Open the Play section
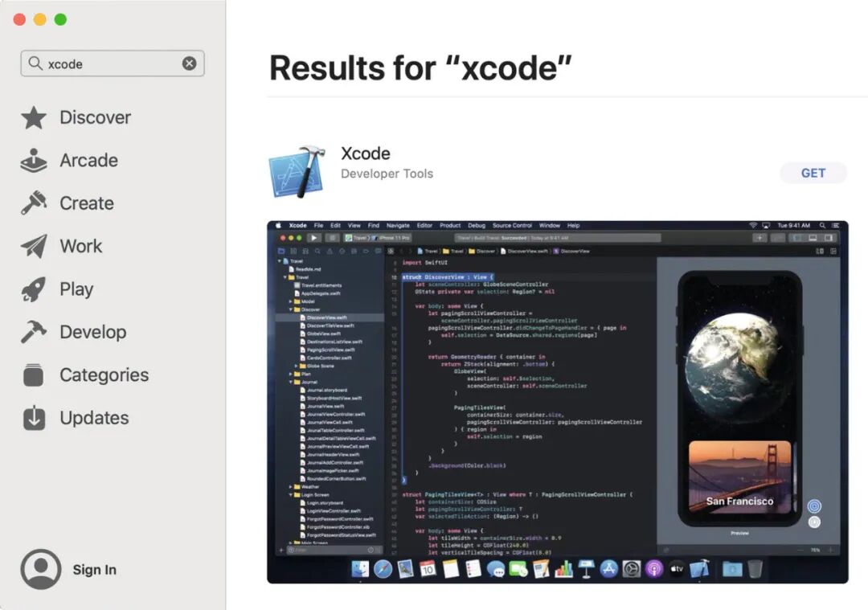 [58, 289]
